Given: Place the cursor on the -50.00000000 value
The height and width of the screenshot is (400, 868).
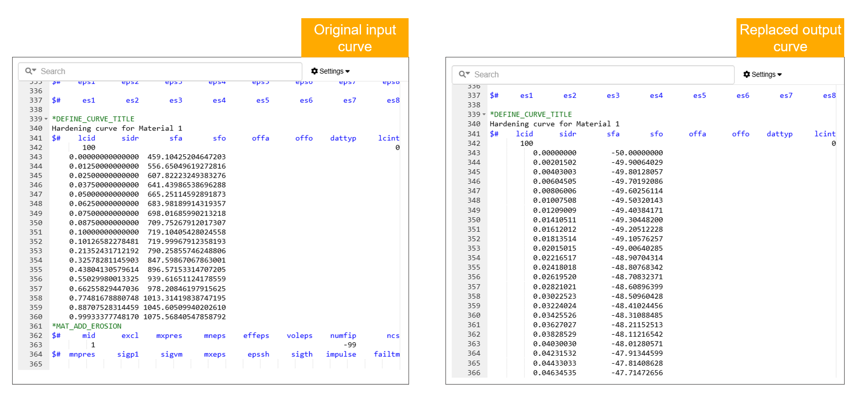Looking at the screenshot, I should 637,153.
